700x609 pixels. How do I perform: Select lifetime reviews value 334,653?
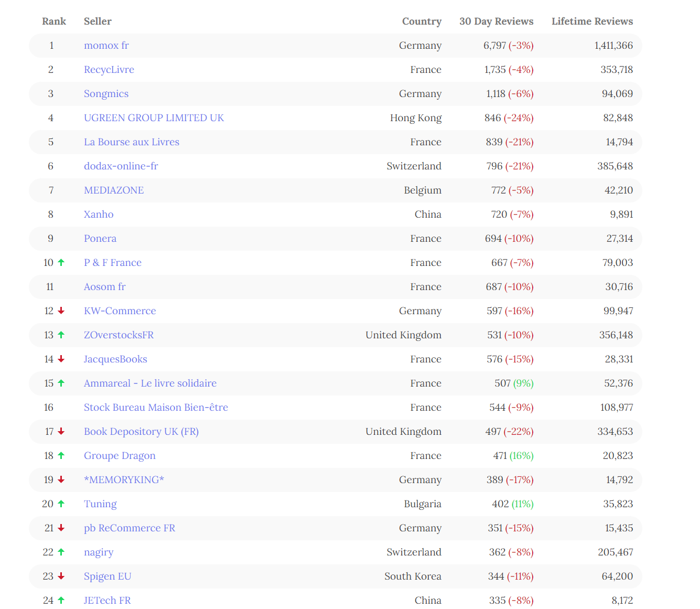pyautogui.click(x=615, y=432)
